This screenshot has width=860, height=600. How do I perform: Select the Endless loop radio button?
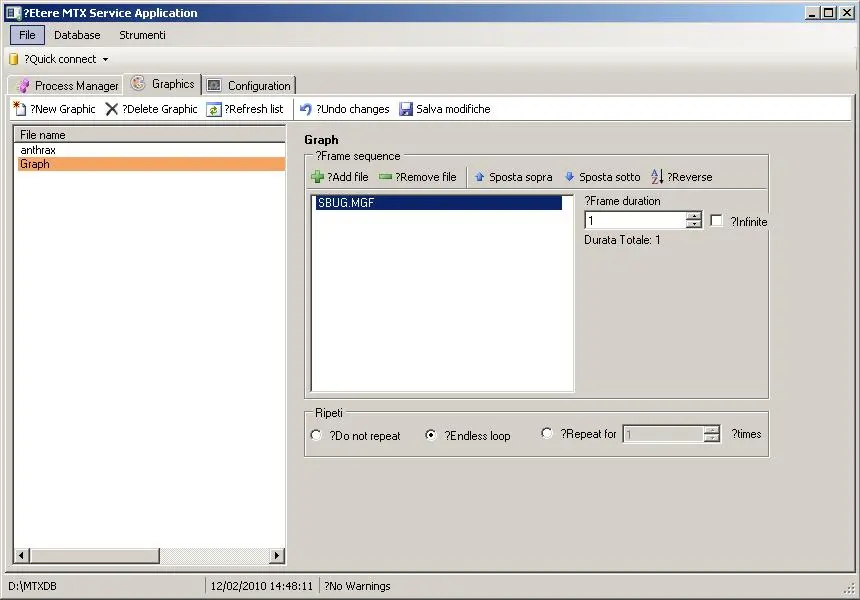click(431, 435)
